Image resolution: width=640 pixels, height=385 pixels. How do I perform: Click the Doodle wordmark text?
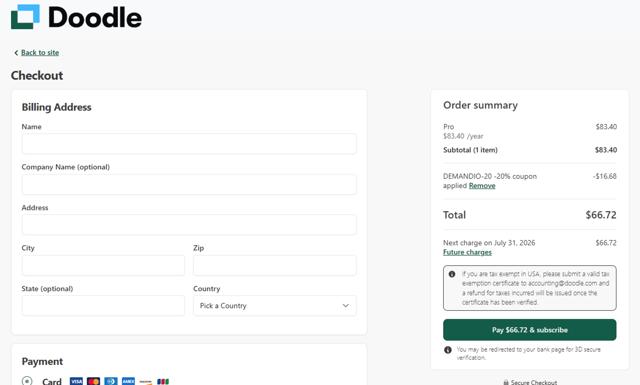[x=95, y=18]
